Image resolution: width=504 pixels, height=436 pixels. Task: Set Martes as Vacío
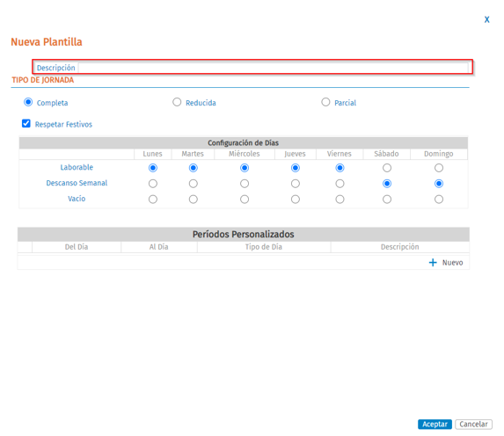point(193,200)
